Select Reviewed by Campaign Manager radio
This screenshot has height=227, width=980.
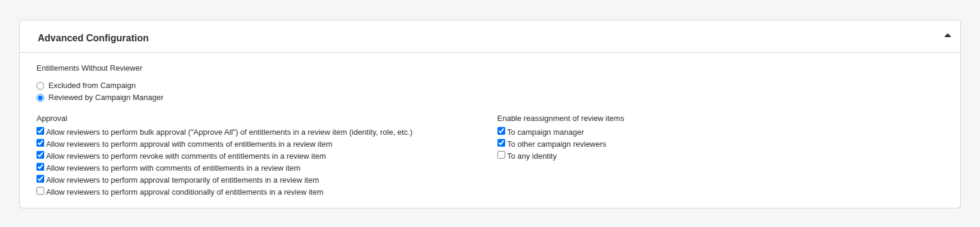tap(41, 98)
